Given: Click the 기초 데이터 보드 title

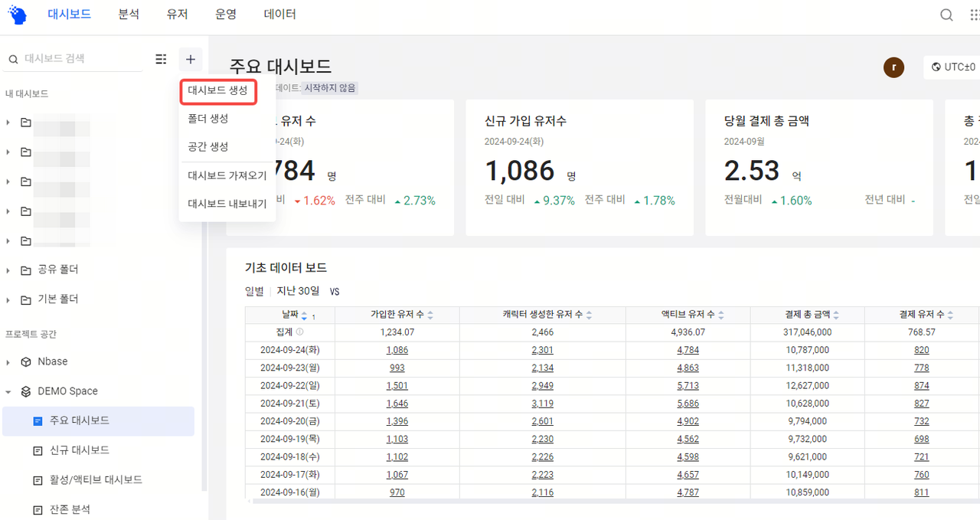Looking at the screenshot, I should pyautogui.click(x=286, y=267).
